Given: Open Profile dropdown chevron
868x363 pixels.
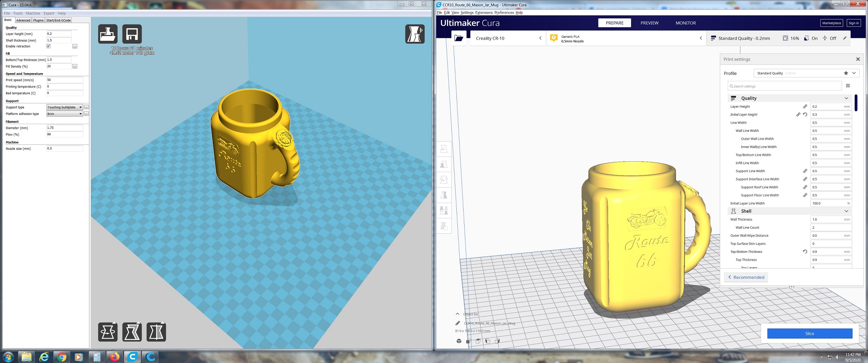Looking at the screenshot, I should [854, 73].
